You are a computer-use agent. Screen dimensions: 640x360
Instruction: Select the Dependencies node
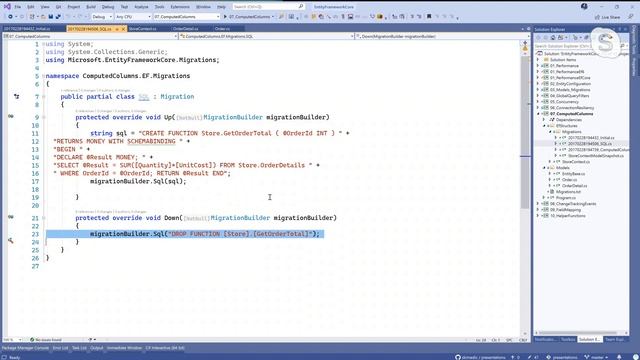click(569, 120)
